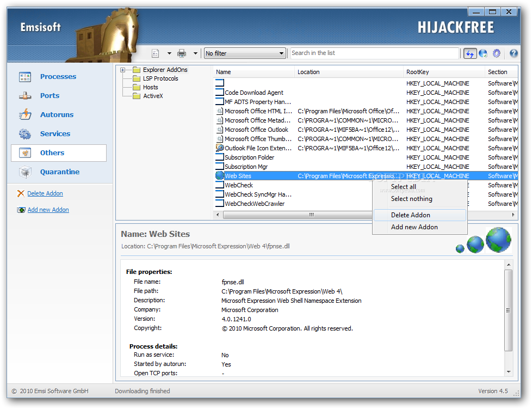Choose Delete Addon in context menu
Image resolution: width=532 pixels, height=409 pixels.
point(420,215)
